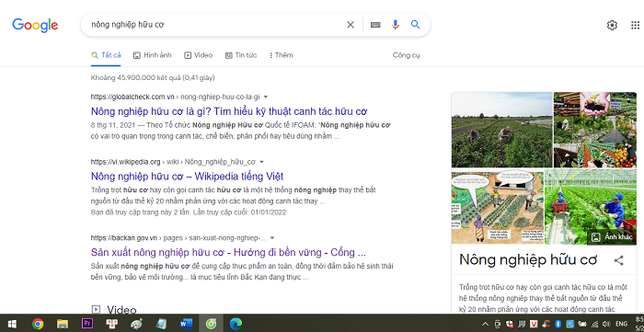Expand options arrow beside globalcheck.com.vn URL
This screenshot has width=644, height=332.
pos(266,97)
